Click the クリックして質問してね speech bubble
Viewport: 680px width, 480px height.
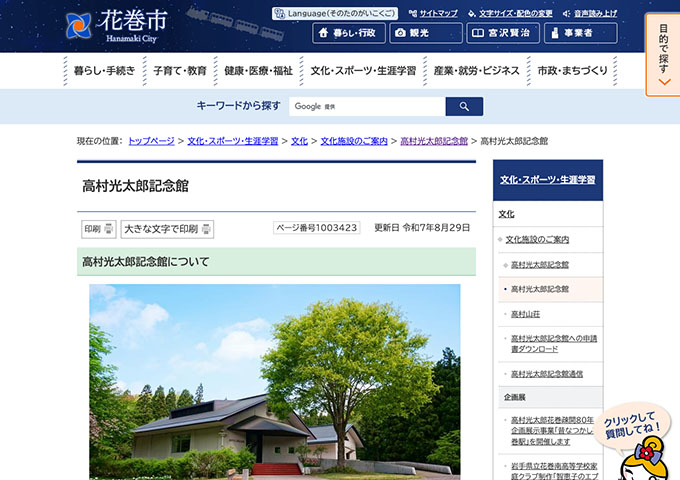pyautogui.click(x=633, y=425)
